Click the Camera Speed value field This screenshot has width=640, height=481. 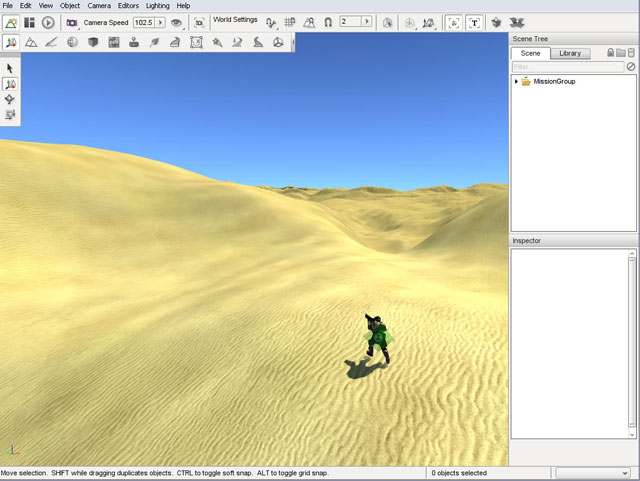coord(143,22)
